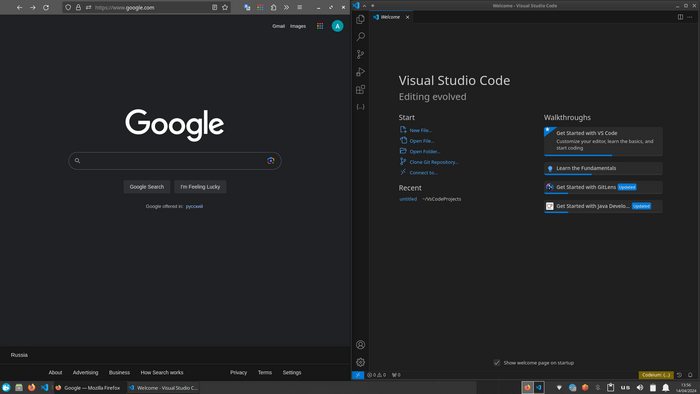Open the Manage gear in VS Code

pyautogui.click(x=360, y=362)
